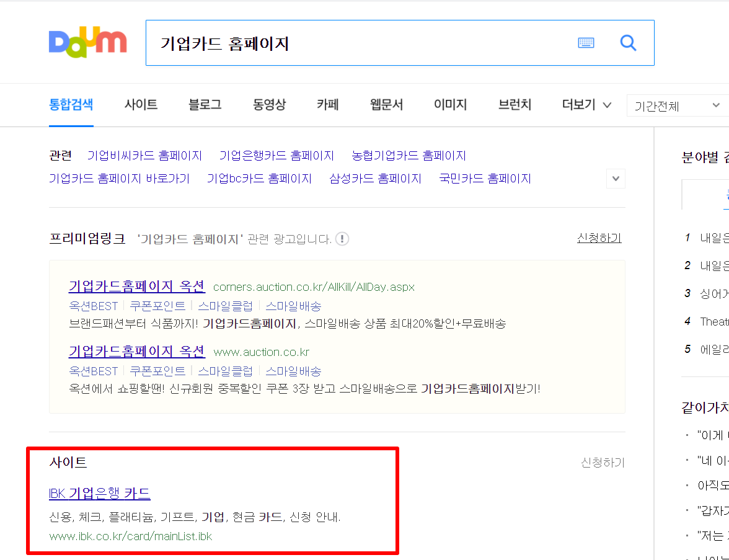Click 스마일클럽 under the first ad
The width and height of the screenshot is (729, 560).
coord(226,306)
